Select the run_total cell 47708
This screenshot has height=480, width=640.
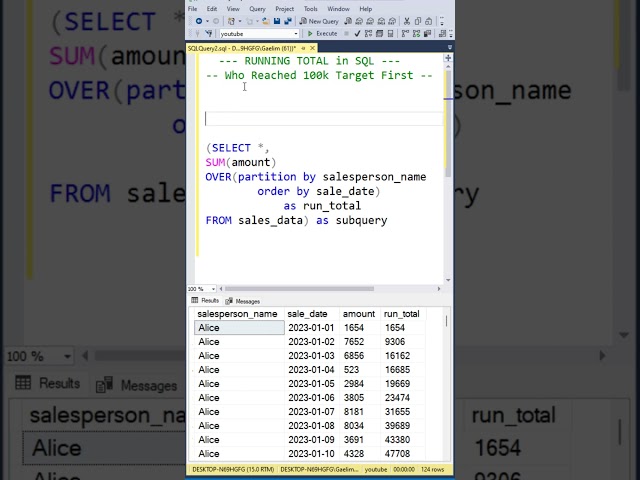point(402,453)
